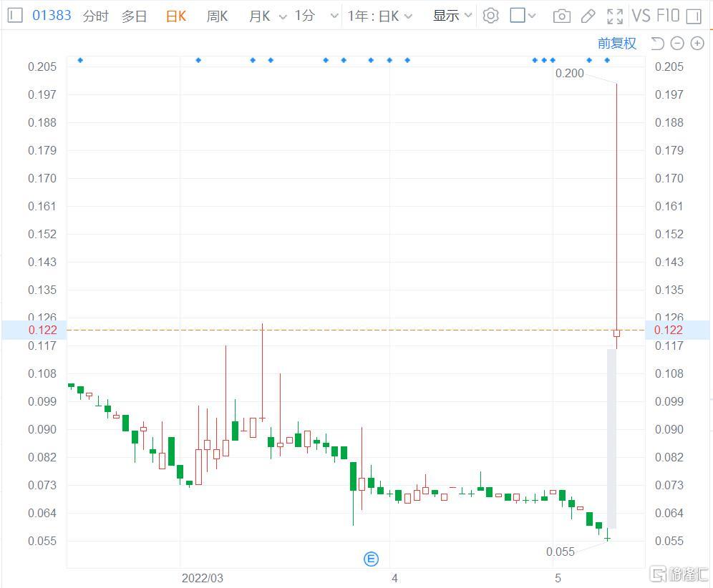Enter fullscreen with the expand arrows icon

pyautogui.click(x=615, y=16)
